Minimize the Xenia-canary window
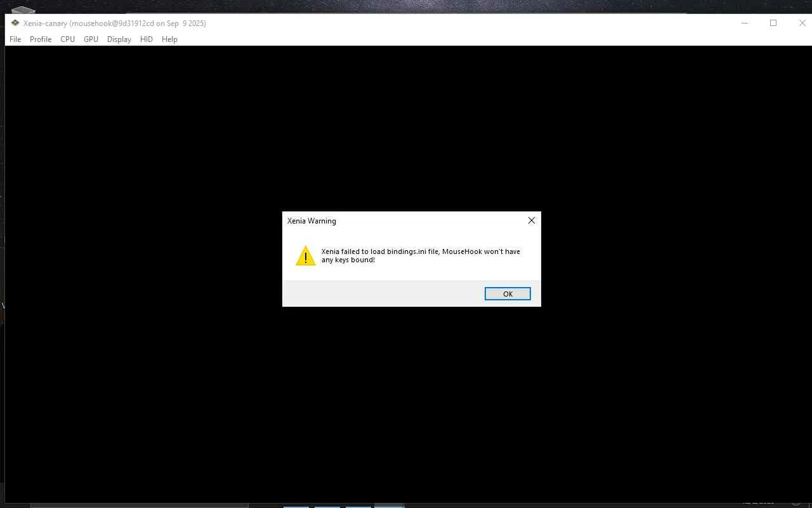Screen dimensions: 812x508 pyautogui.click(x=745, y=23)
